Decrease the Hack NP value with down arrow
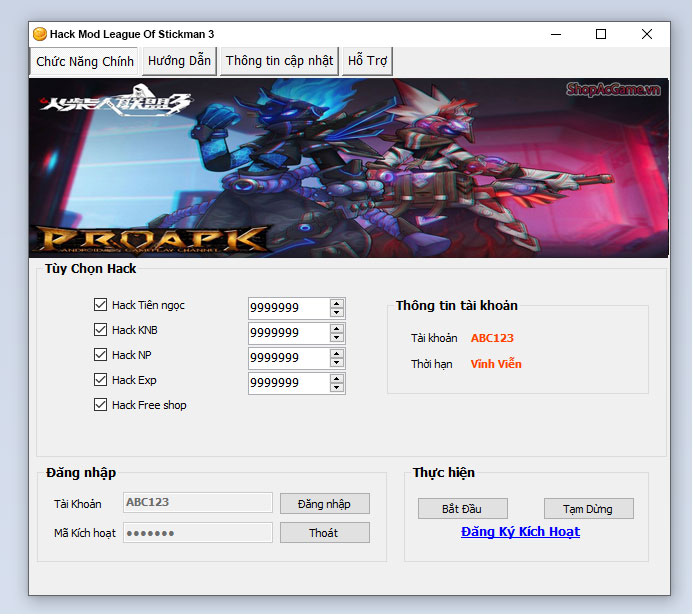Viewport: 693px width, 616px height. 337,363
